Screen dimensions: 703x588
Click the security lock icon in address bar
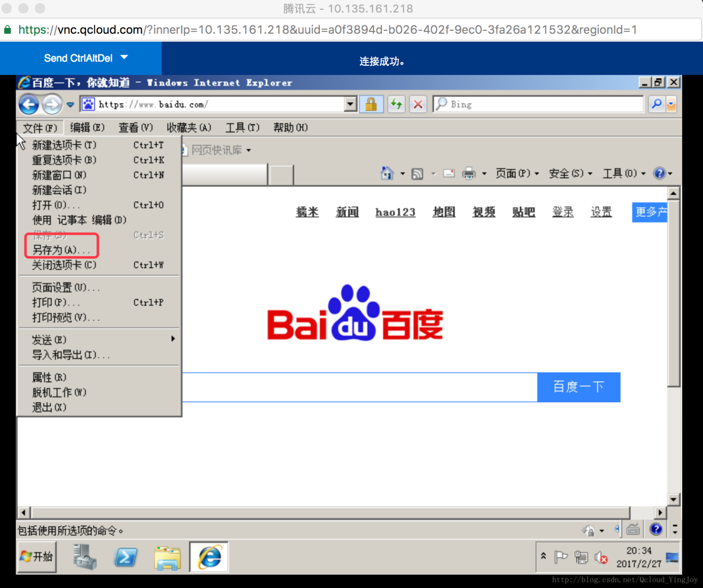(371, 104)
